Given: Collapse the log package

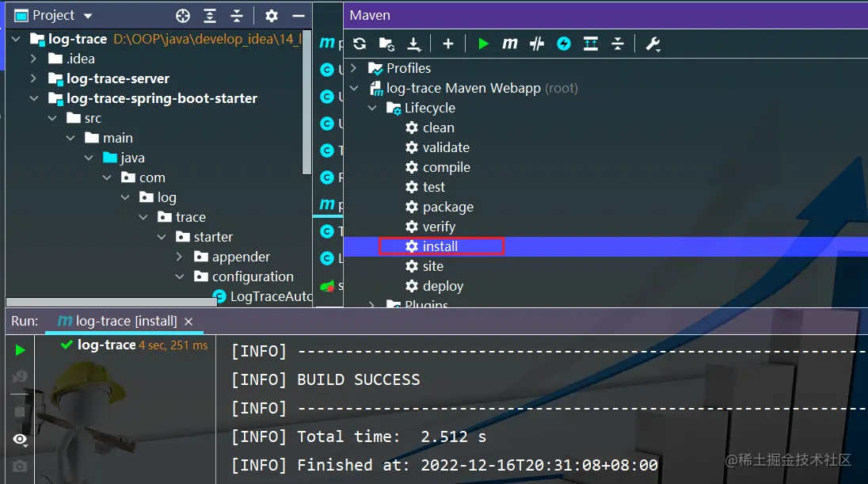Looking at the screenshot, I should (x=125, y=197).
